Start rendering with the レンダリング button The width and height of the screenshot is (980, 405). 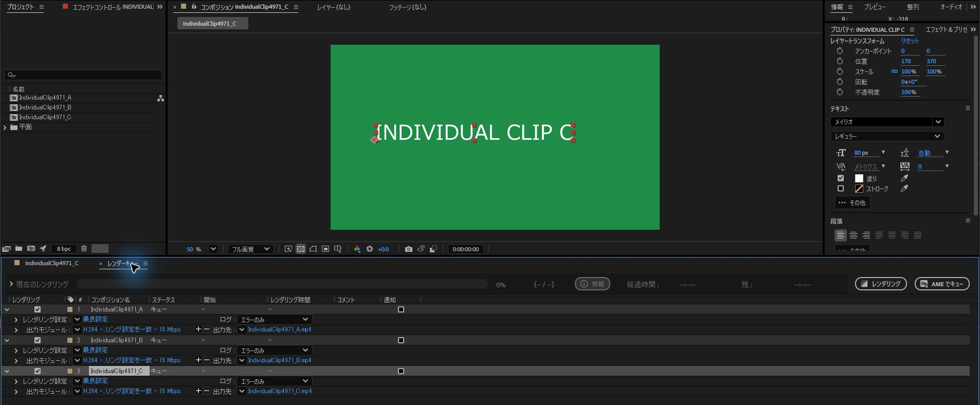coord(881,284)
